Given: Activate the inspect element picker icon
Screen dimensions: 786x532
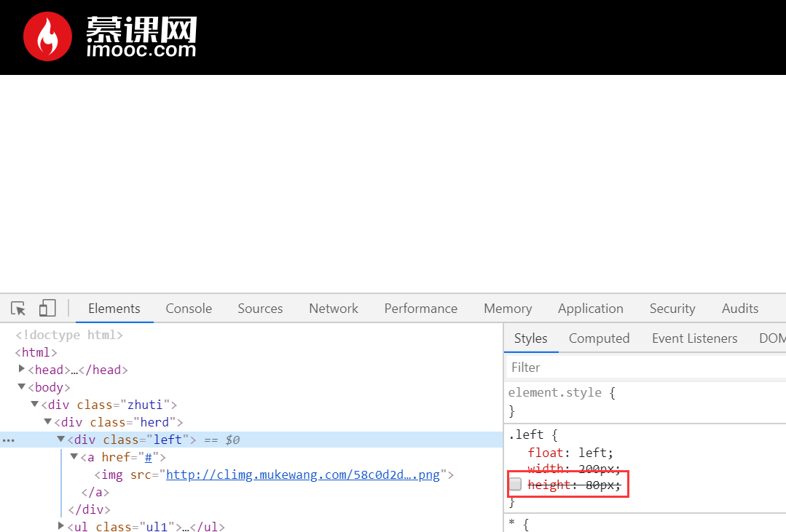Looking at the screenshot, I should tap(18, 308).
